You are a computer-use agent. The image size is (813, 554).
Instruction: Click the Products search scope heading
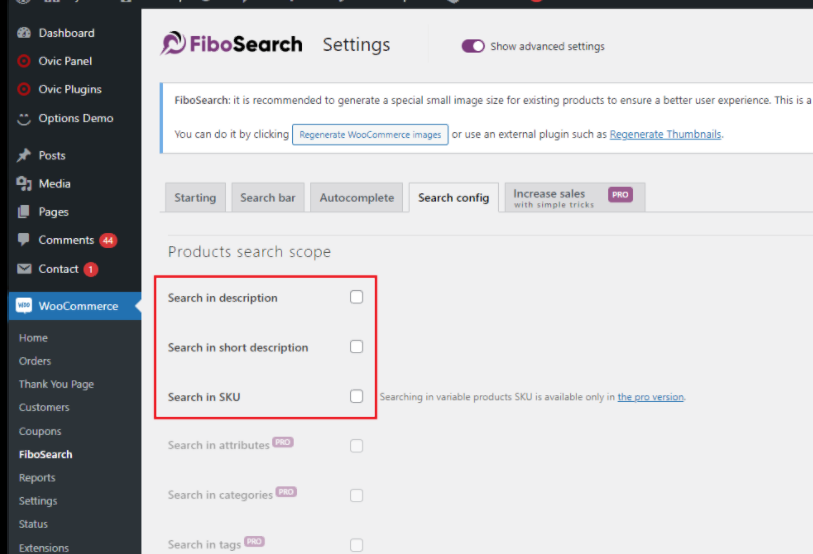pos(249,252)
